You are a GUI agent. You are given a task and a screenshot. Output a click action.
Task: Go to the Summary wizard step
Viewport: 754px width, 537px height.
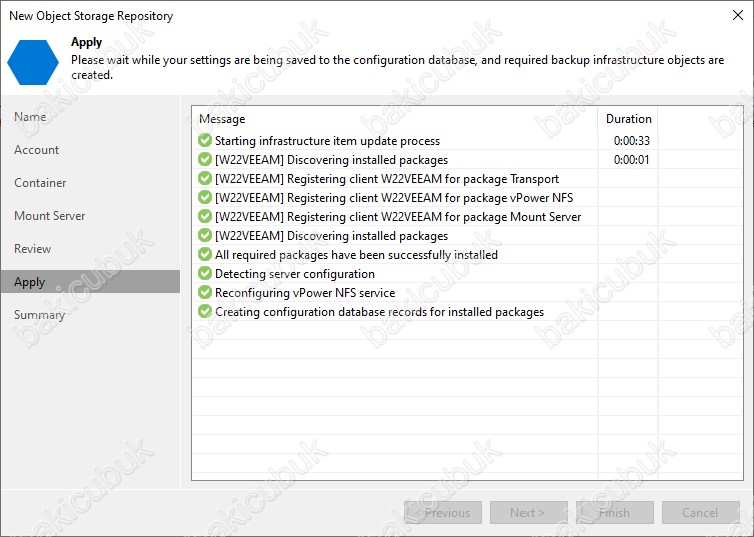pyautogui.click(x=39, y=315)
